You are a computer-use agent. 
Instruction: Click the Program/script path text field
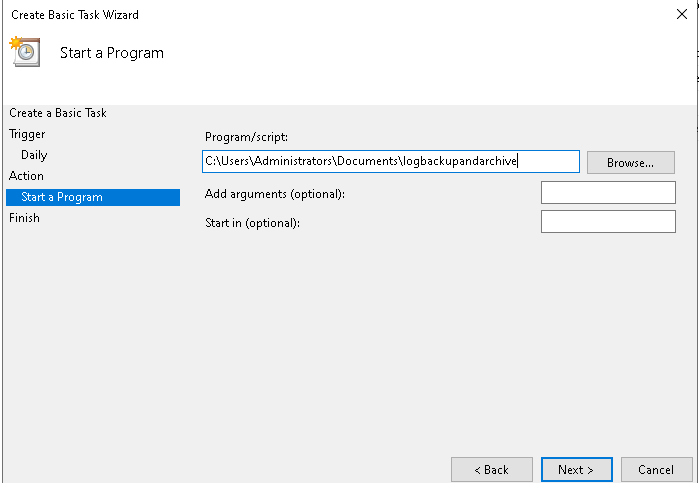390,161
